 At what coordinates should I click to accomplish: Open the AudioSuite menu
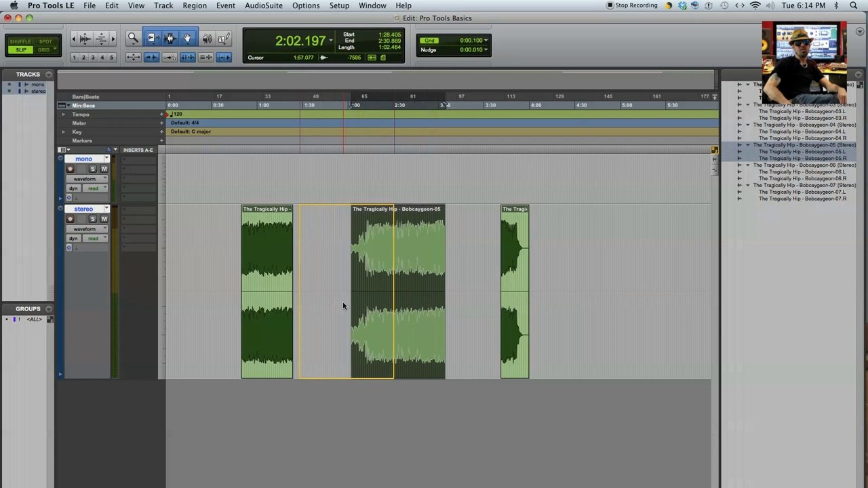tap(264, 5)
